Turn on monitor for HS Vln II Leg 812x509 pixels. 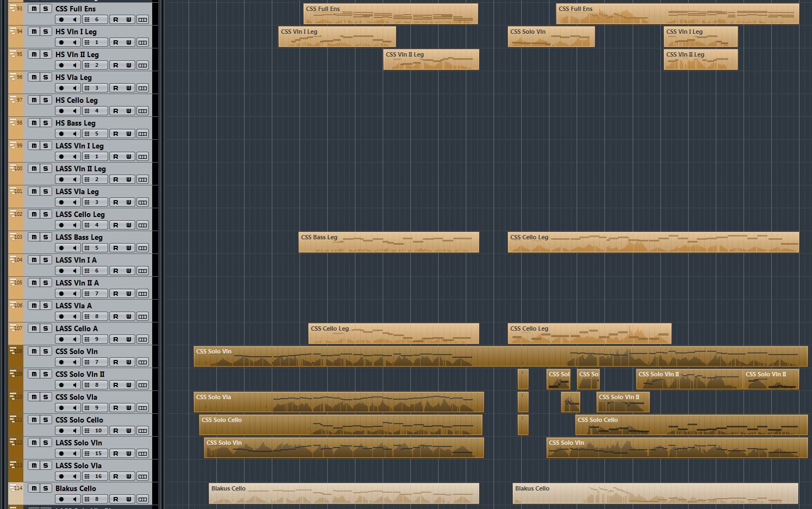(74, 65)
